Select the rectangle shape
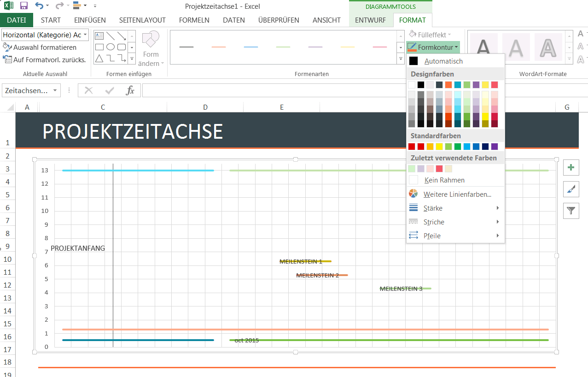Screen dimensions: 588x377 99,47
